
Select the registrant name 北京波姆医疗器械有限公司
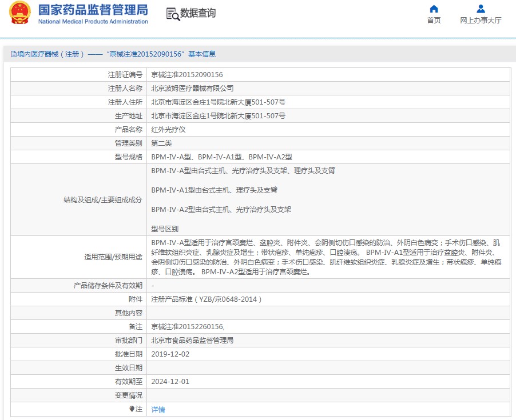pyautogui.click(x=192, y=89)
